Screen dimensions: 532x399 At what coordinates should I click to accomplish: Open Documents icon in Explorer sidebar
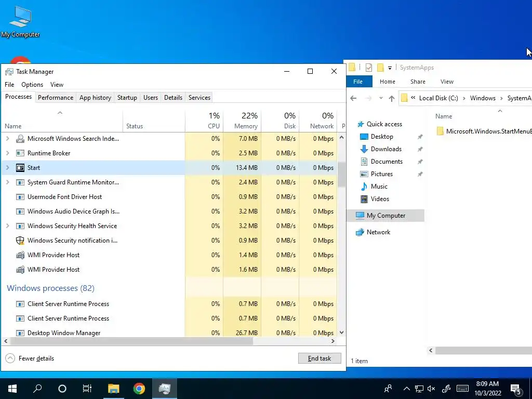click(364, 162)
